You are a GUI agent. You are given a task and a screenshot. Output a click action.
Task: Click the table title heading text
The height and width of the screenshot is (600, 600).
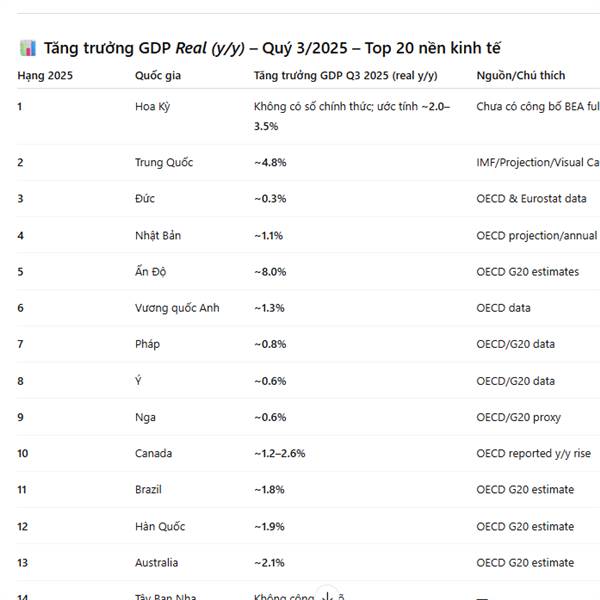272,48
